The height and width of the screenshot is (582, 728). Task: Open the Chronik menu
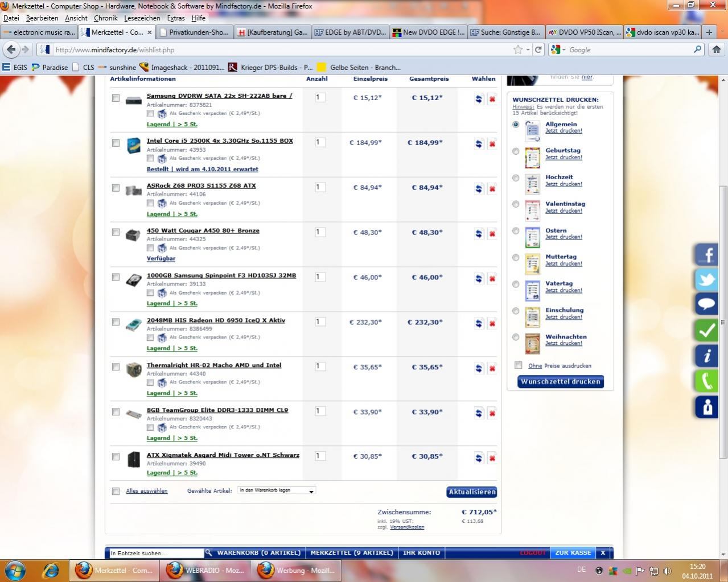tap(106, 18)
